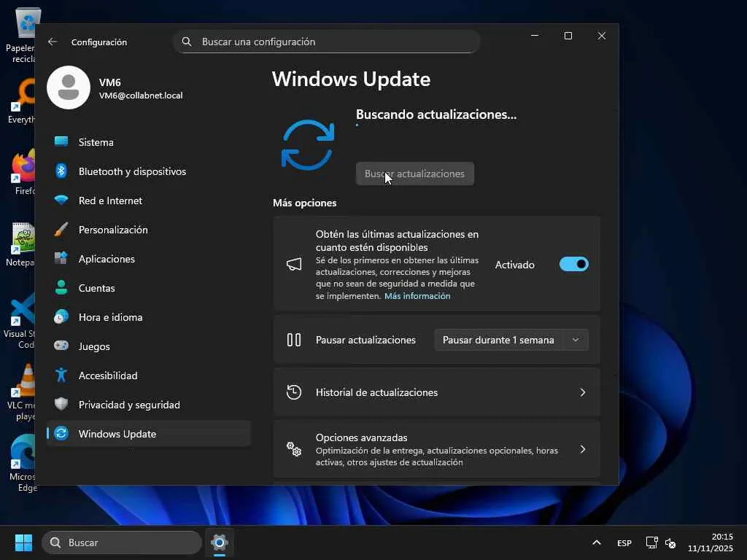Image resolution: width=747 pixels, height=560 pixels.
Task: Click the paintbrush Personalización icon
Action: click(x=61, y=229)
